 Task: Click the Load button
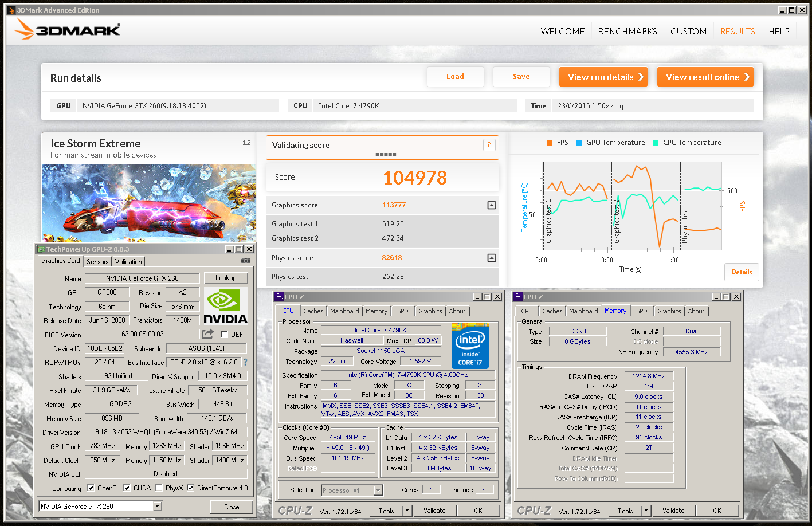[x=456, y=77]
